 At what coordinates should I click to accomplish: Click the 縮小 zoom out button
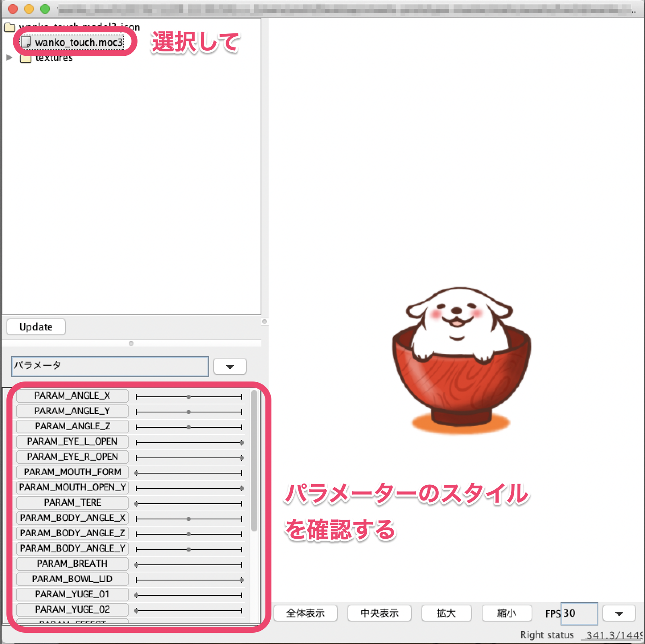506,613
